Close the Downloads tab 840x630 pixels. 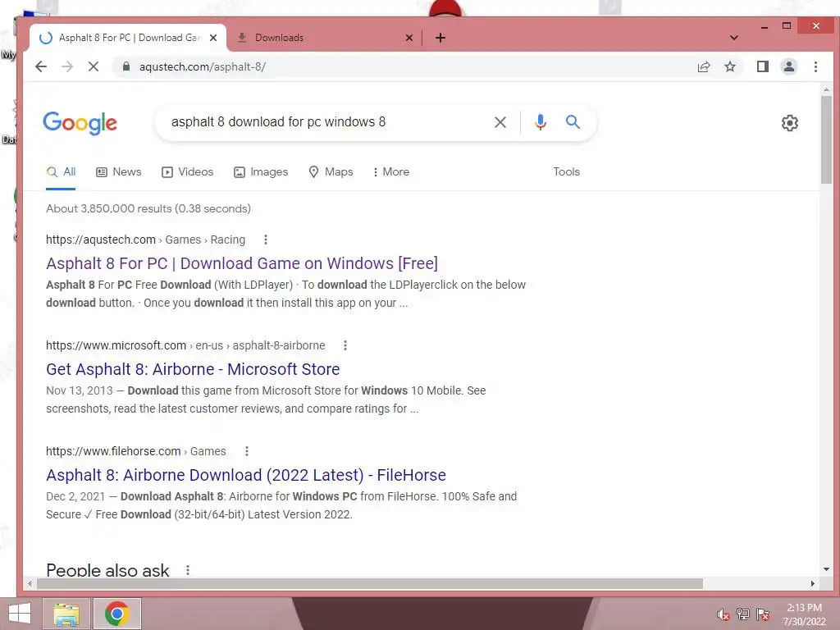[x=409, y=38]
